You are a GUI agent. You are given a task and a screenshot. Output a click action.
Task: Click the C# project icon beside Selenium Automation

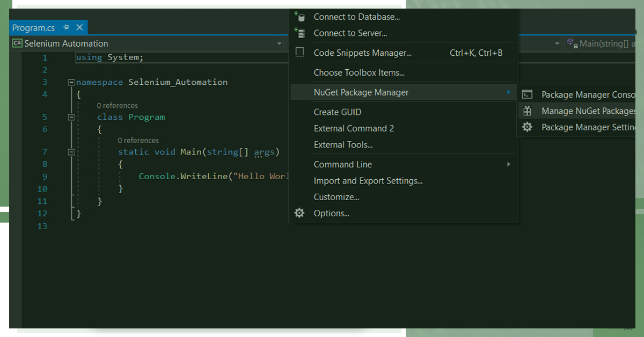(x=17, y=43)
